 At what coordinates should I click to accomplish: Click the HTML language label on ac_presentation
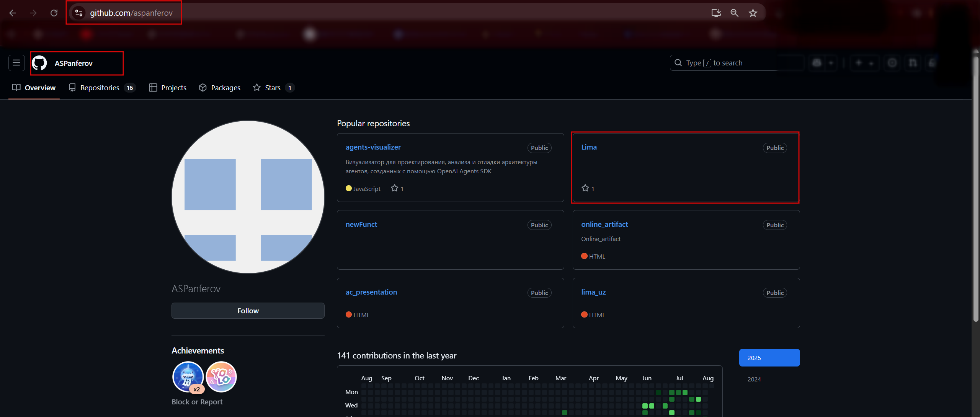[x=361, y=315]
